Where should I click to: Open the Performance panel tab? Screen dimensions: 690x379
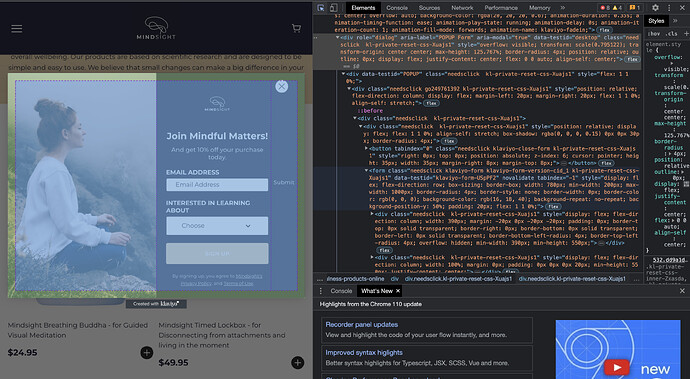[x=501, y=7]
